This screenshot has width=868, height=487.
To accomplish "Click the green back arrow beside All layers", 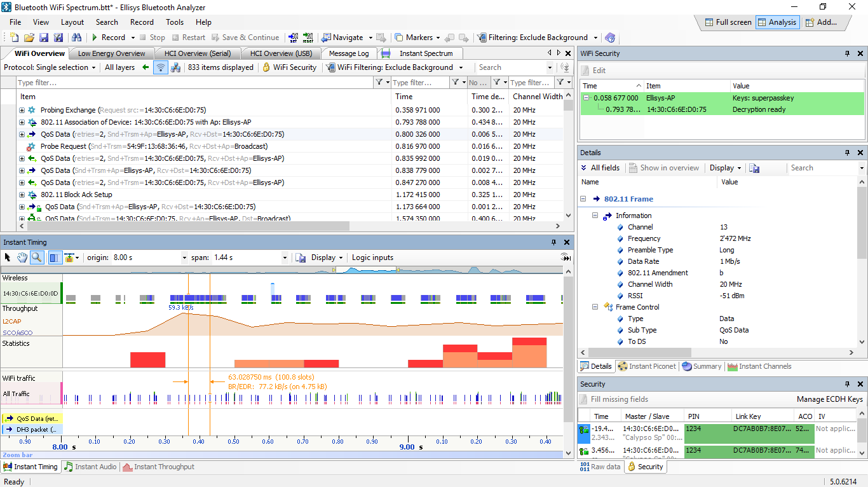I will pyautogui.click(x=146, y=67).
